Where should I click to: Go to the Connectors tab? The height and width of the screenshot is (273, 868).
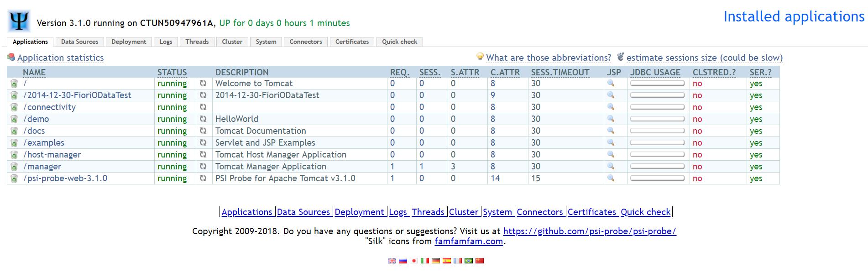306,42
